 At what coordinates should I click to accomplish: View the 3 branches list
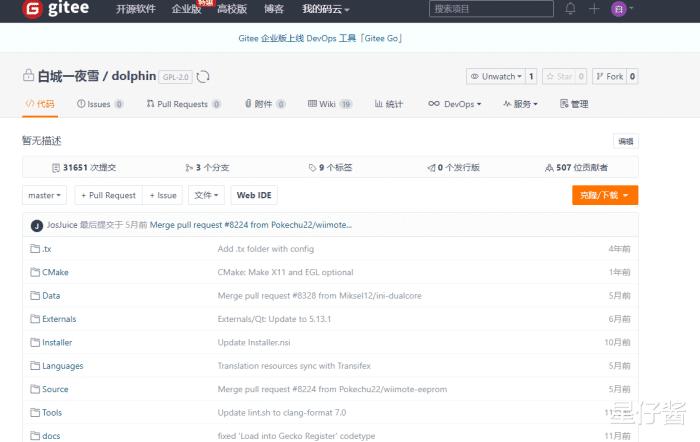(207, 167)
